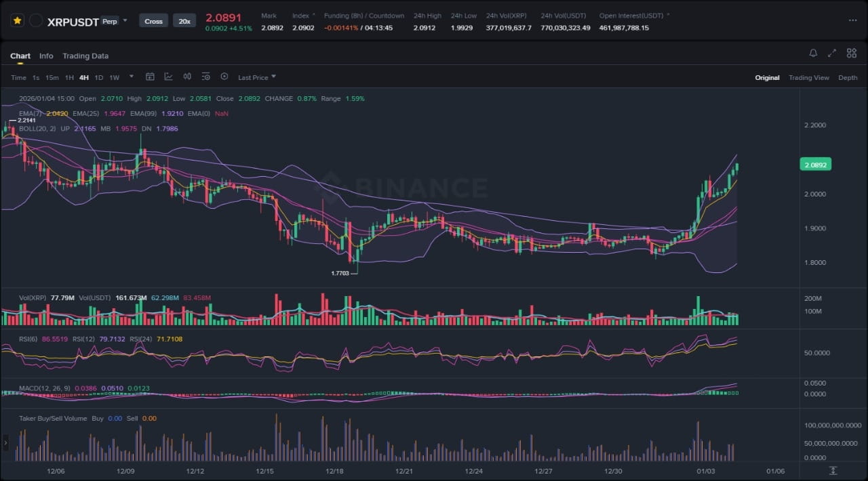Click the 24h High value 2.0912

[x=425, y=28]
